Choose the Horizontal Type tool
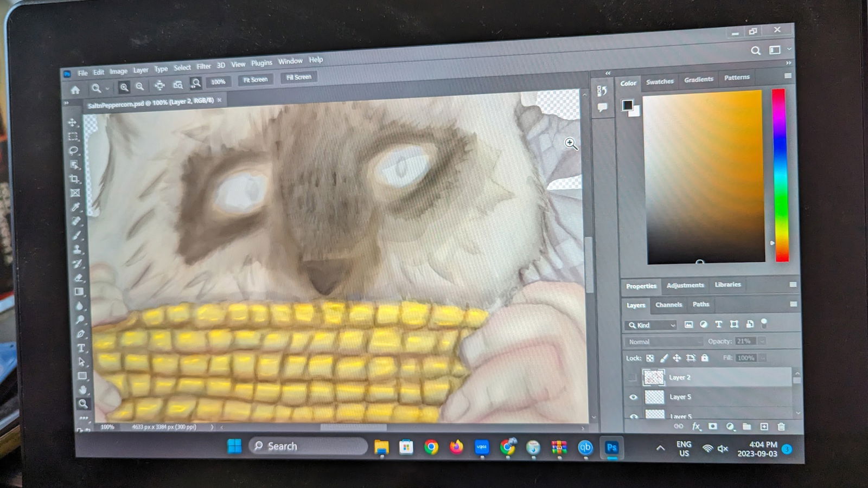The image size is (868, 488). (x=81, y=348)
